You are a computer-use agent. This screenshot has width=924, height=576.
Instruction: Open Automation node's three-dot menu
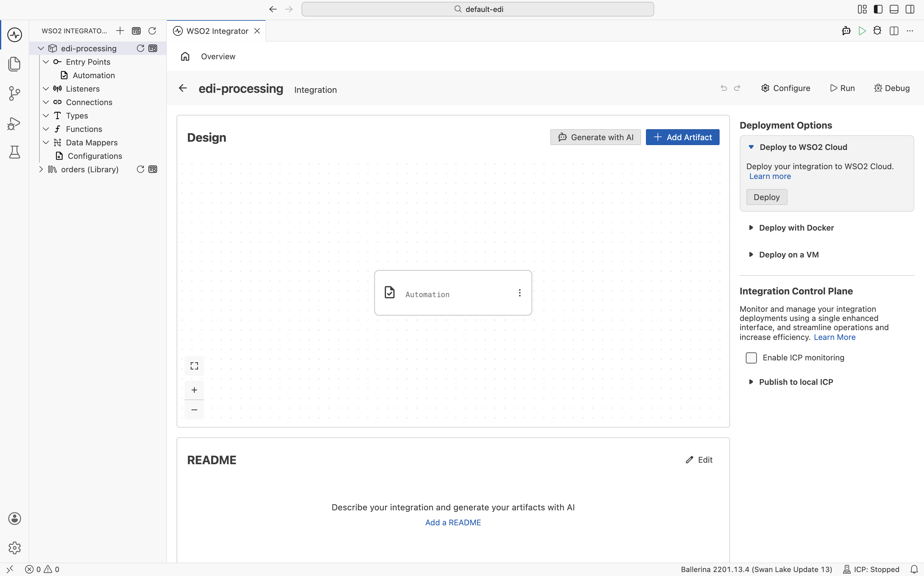pos(520,293)
